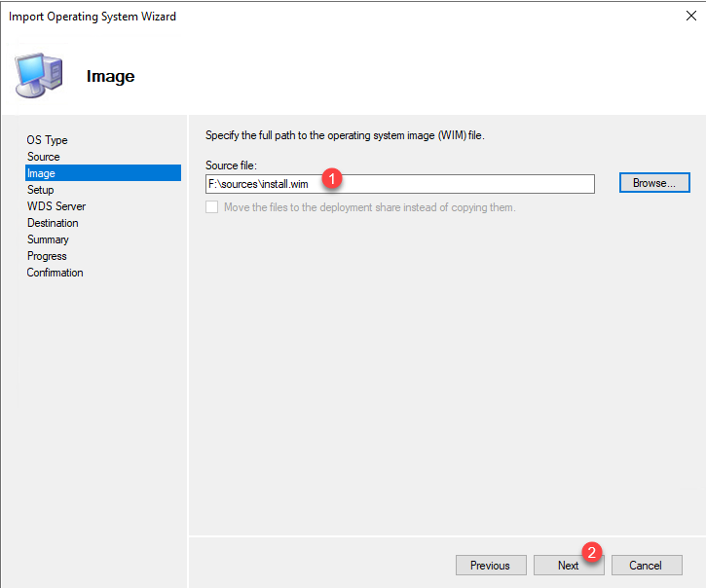706x588 pixels.
Task: Cancel the import wizard
Action: (x=645, y=565)
